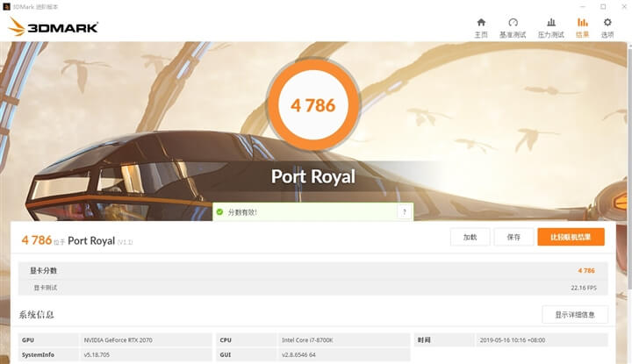The image size is (632, 364).
Task: Expand the 显卡分数 graphics score row
Action: coord(312,271)
